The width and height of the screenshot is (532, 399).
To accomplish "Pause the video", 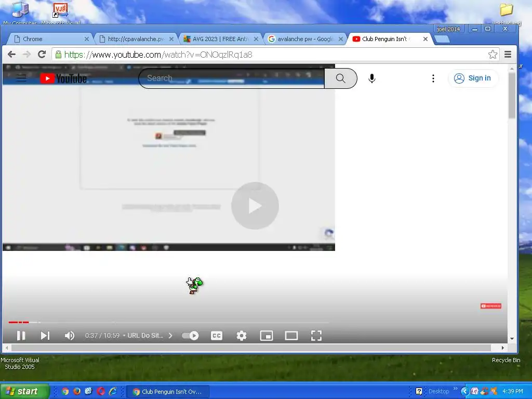I will 21,336.
